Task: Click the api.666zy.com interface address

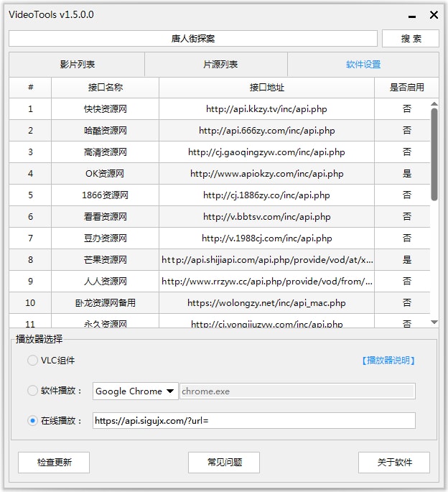Action: tap(266, 131)
